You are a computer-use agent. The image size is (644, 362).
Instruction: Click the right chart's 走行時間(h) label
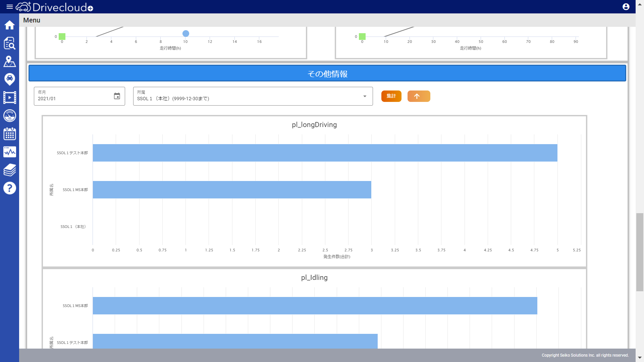click(x=471, y=48)
